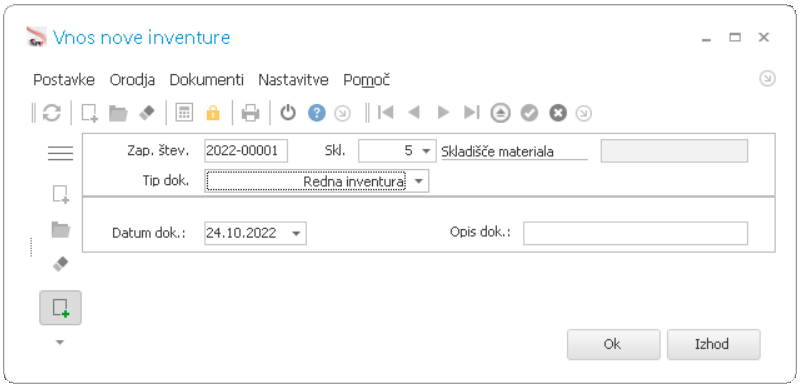Viewport: 800px width, 389px height.
Task: Open the Pomoč menu
Action: (367, 80)
